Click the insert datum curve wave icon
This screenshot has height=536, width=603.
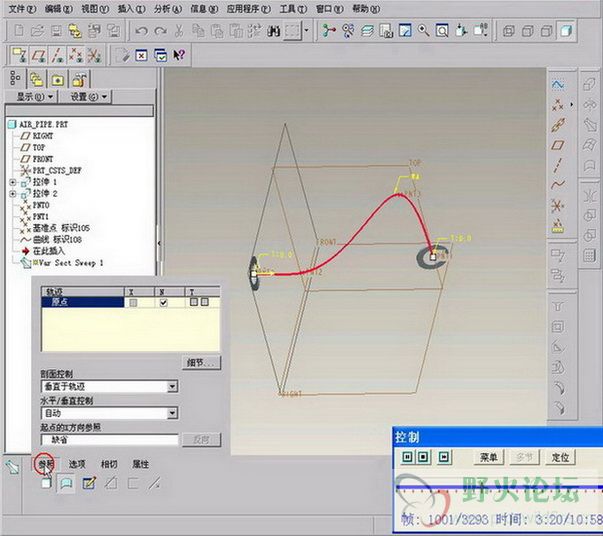[x=558, y=185]
